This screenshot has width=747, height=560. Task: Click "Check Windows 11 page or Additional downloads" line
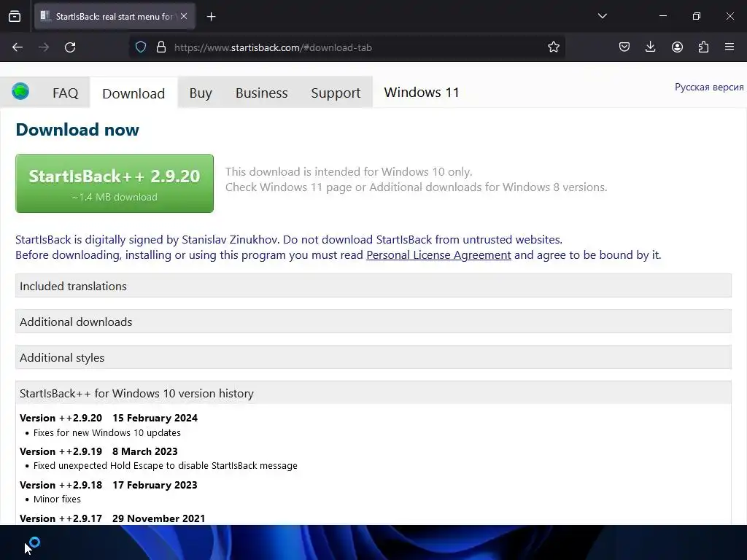click(417, 187)
